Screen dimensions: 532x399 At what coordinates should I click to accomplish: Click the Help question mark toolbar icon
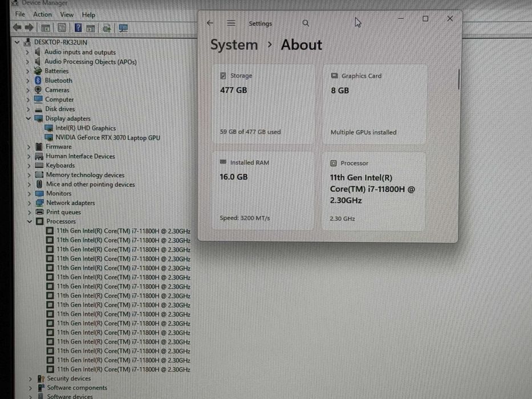coord(78,28)
